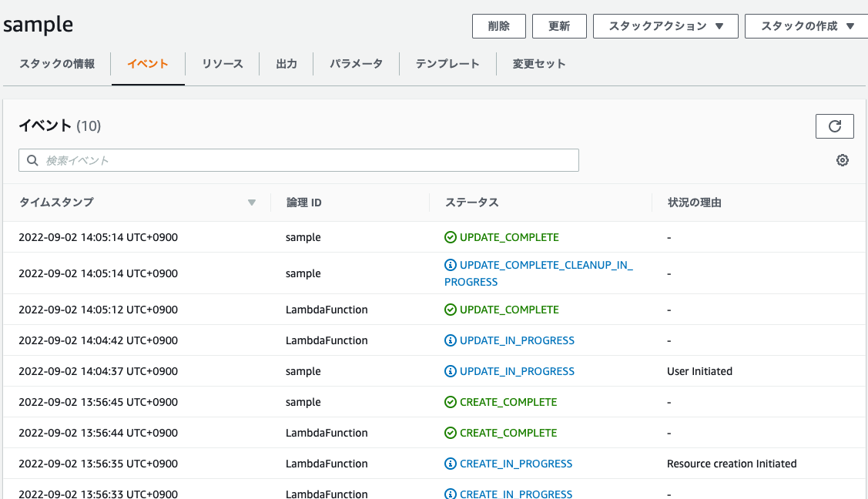The width and height of the screenshot is (868, 499).
Task: Click the 削除 button
Action: point(499,26)
